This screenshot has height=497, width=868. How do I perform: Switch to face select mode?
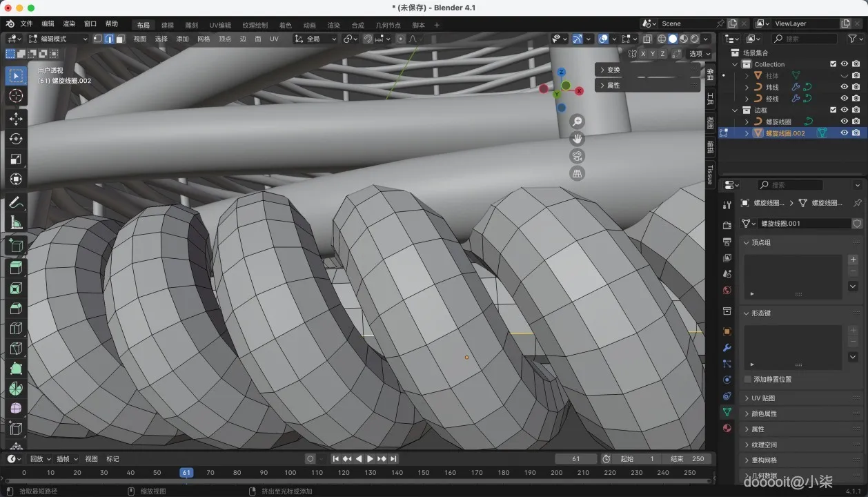tap(121, 39)
